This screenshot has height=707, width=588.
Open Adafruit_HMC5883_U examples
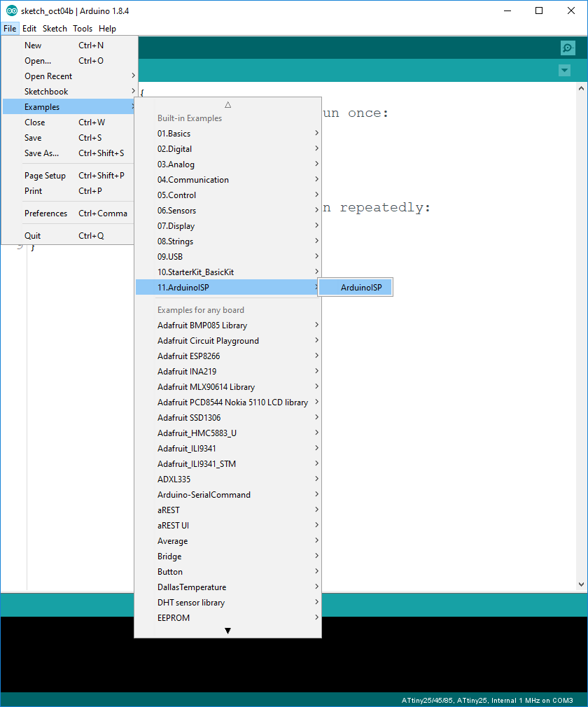click(228, 433)
